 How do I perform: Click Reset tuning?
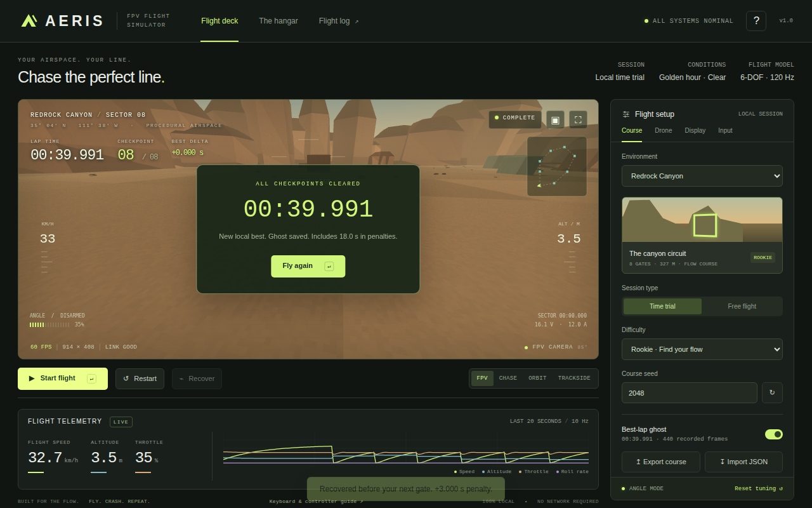coord(759,488)
